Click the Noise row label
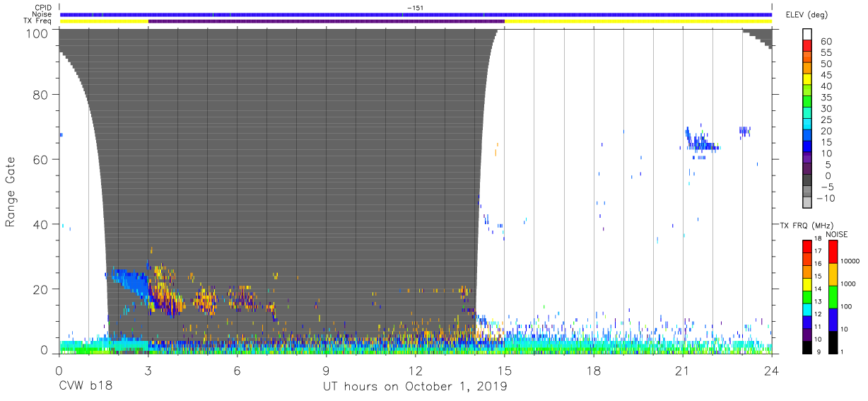This screenshot has height=401, width=868. 43,14
